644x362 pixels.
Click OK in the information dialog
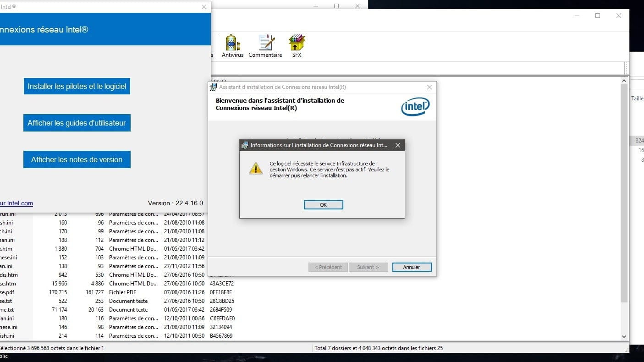323,205
